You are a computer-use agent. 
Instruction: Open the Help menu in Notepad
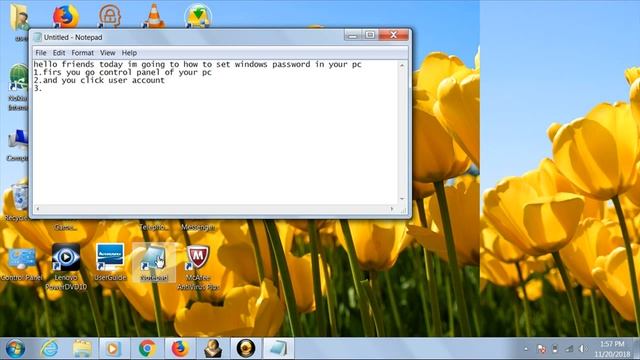point(129,53)
